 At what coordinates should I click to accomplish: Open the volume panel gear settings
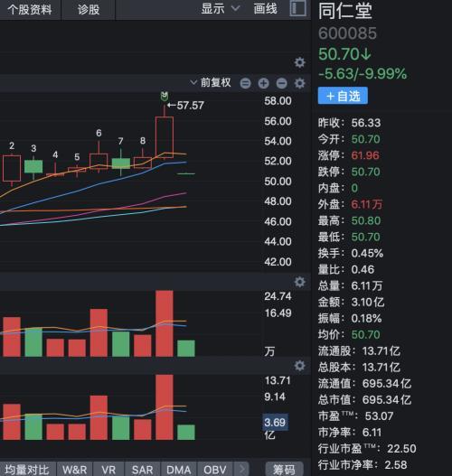[299, 282]
